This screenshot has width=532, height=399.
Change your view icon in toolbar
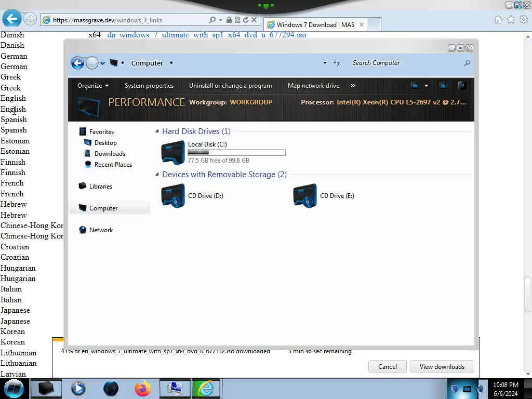415,86
